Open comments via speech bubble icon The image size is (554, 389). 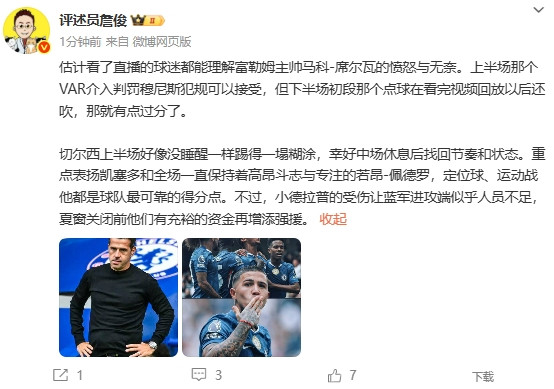[x=199, y=375]
